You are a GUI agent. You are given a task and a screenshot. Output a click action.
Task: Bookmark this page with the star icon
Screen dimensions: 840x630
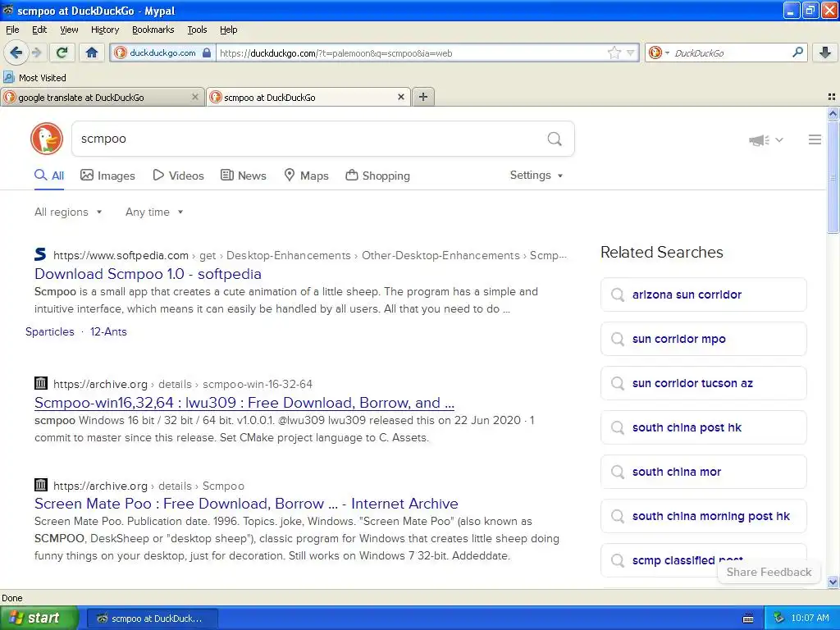(614, 52)
